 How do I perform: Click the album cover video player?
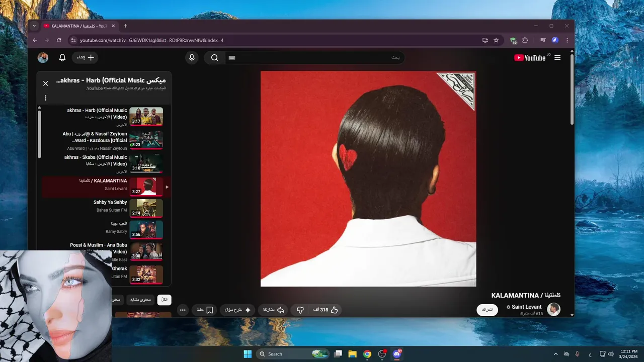coord(368,179)
